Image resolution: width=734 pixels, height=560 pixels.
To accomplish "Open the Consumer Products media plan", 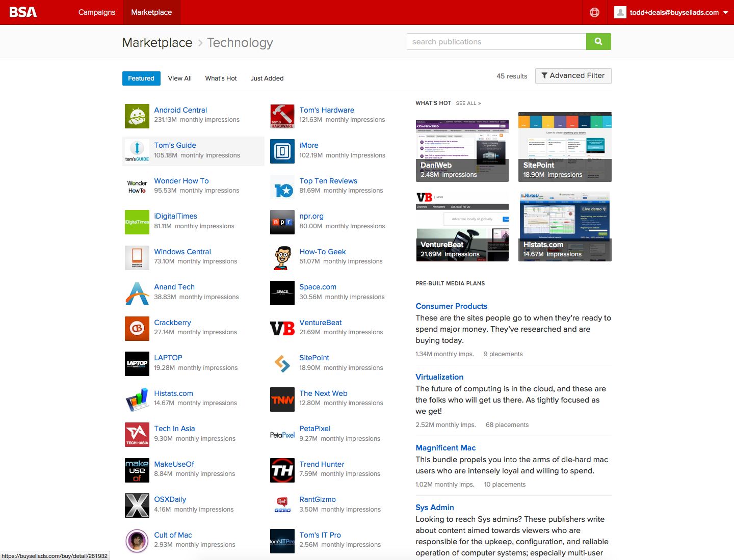I will click(452, 306).
